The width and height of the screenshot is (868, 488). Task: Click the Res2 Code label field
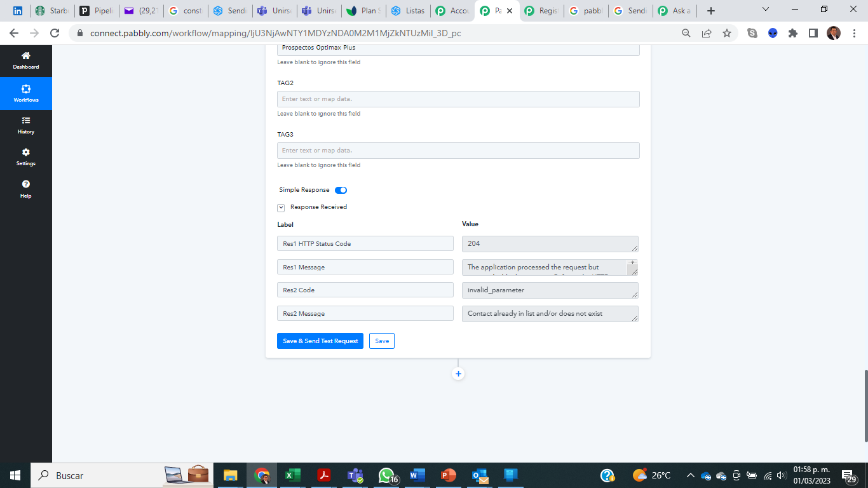365,290
